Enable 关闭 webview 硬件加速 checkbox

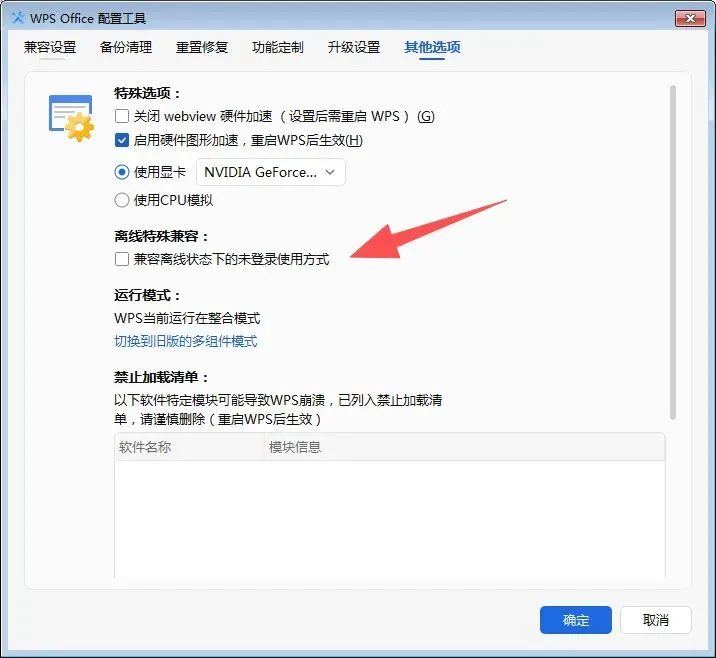coord(122,116)
